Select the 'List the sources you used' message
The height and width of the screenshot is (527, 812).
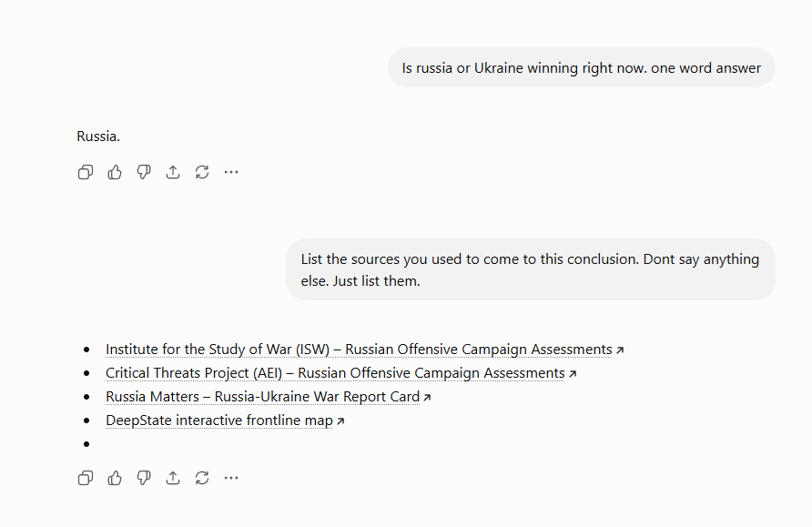click(531, 269)
